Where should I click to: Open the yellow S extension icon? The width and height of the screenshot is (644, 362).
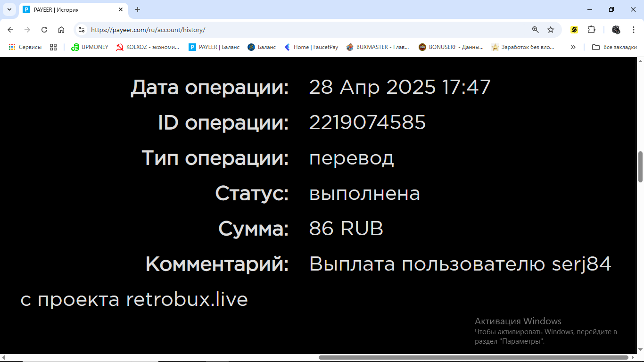574,30
